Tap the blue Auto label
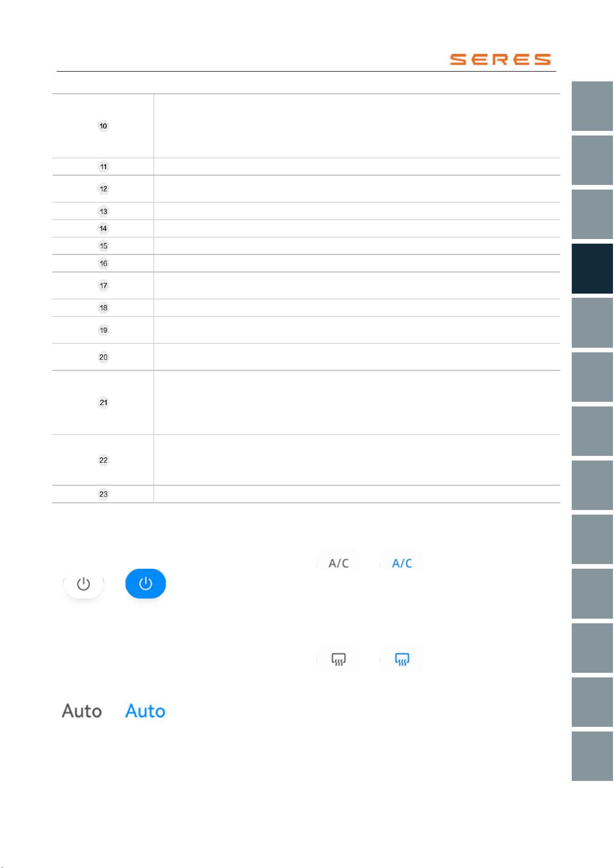 [145, 711]
